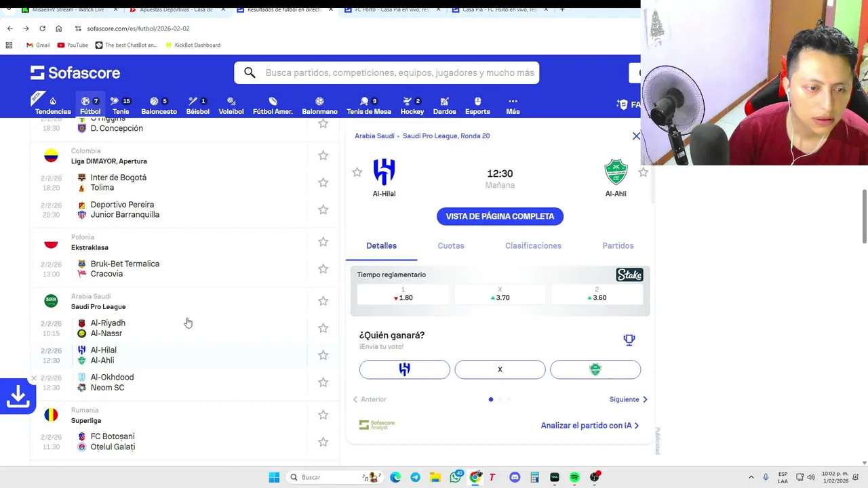The height and width of the screenshot is (488, 868).
Task: Go to browser home page icon
Action: [x=58, y=28]
